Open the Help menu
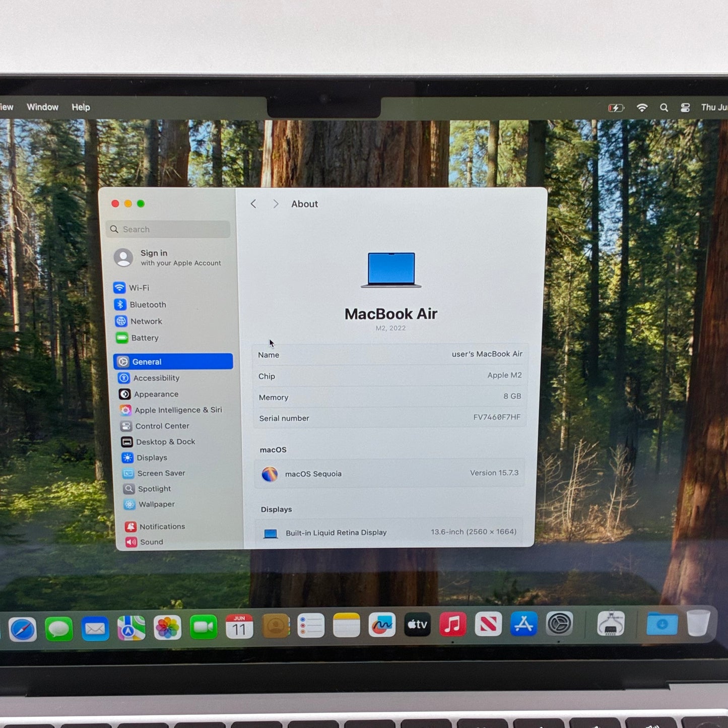Viewport: 728px width, 728px height. 81,107
